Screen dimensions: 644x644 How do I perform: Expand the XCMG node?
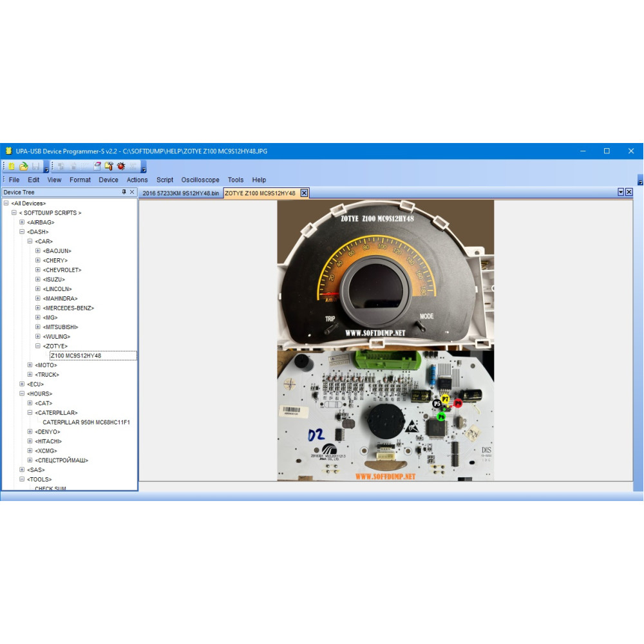[x=30, y=451]
